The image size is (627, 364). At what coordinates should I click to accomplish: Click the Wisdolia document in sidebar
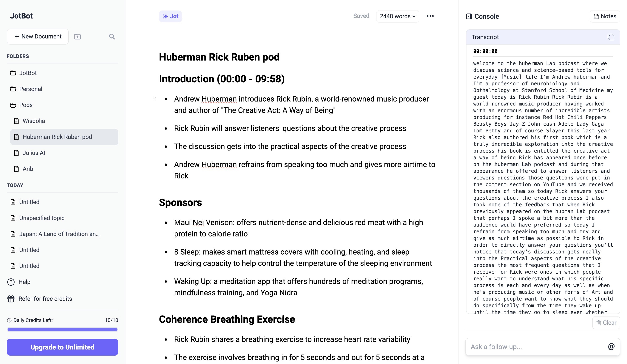[34, 120]
